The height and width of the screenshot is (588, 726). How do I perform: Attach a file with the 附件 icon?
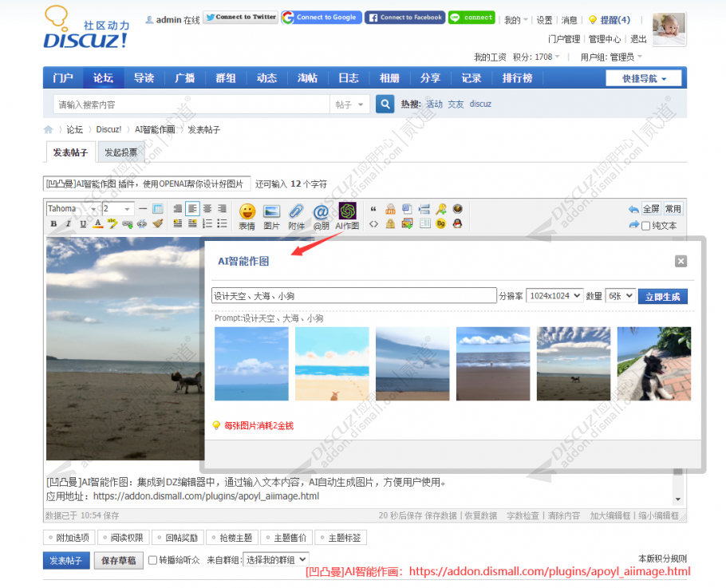297,212
